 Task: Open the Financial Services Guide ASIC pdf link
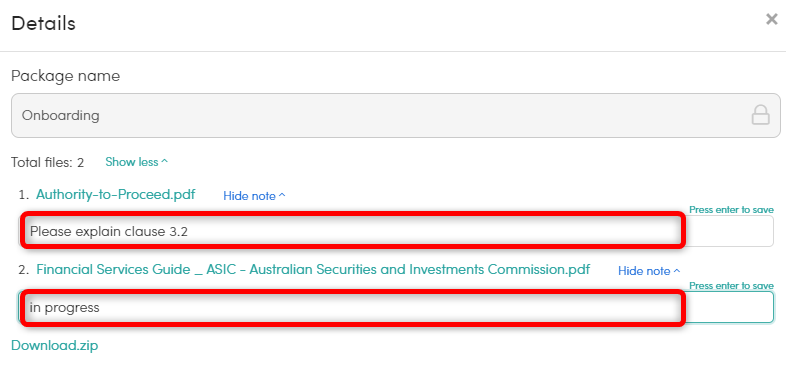point(313,270)
